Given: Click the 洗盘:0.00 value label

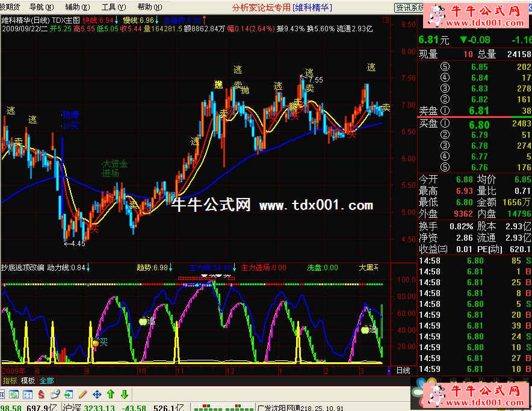Looking at the screenshot, I should [x=323, y=267].
